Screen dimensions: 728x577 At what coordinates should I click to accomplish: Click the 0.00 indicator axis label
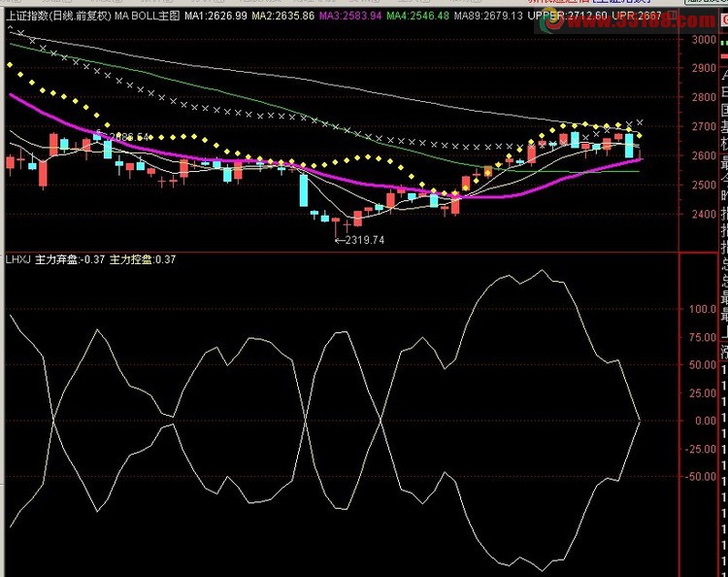click(x=706, y=421)
